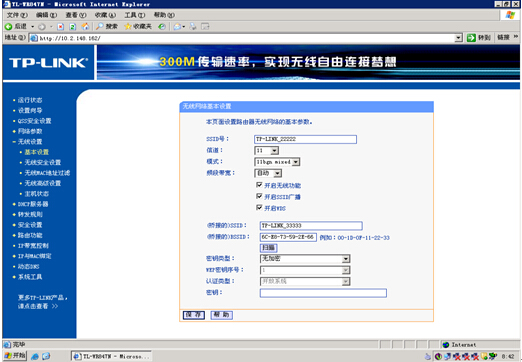The width and height of the screenshot is (522, 362).
Task: Go to the Home page icon
Action: (85, 26)
